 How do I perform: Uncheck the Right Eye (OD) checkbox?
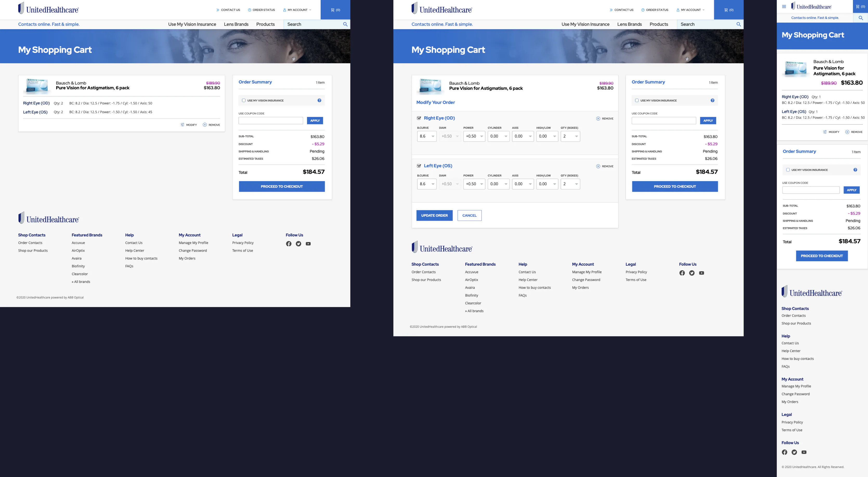pos(419,118)
